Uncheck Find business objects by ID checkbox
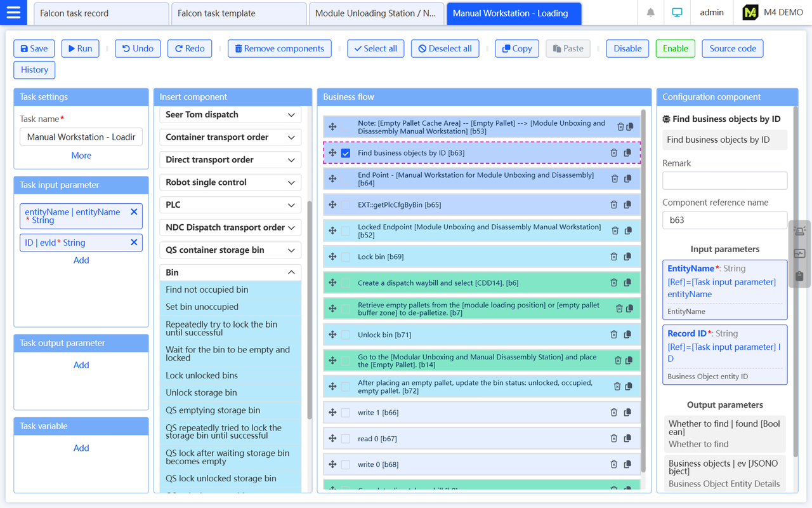Image resolution: width=812 pixels, height=508 pixels. point(346,153)
